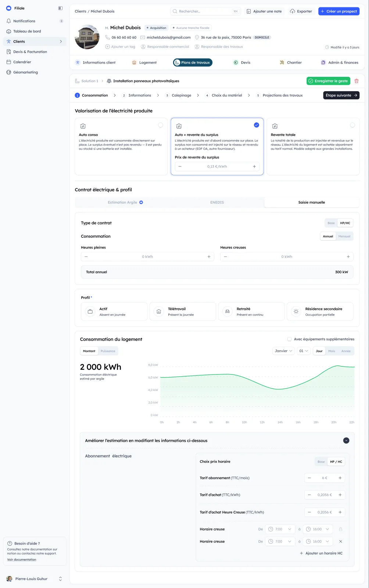Collapse sidebar using the panel icon
The width and height of the screenshot is (369, 588).
click(60, 8)
